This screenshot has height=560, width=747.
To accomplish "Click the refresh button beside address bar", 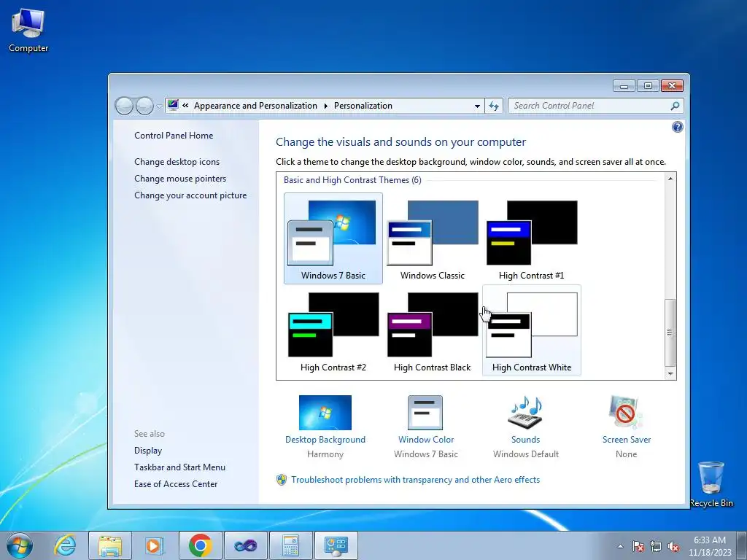I will coord(494,106).
